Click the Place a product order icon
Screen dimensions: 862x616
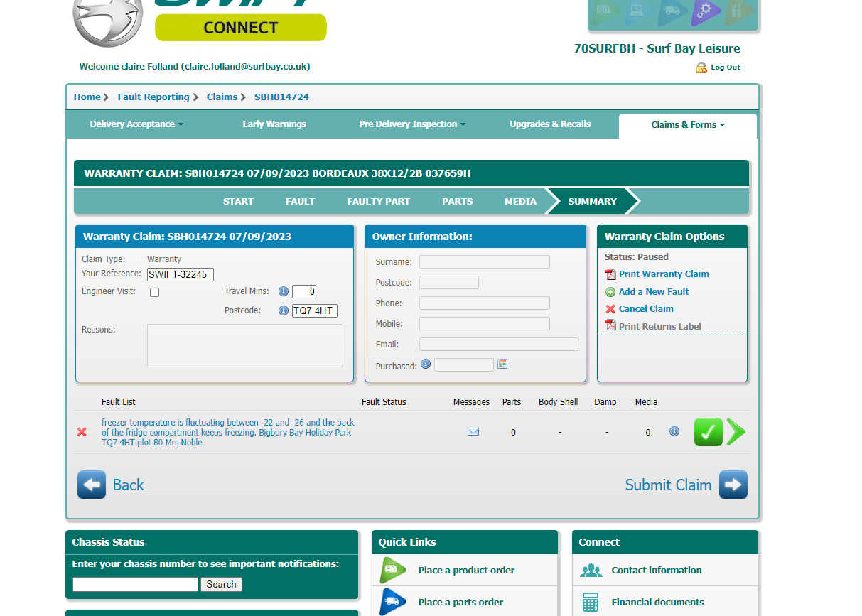coord(393,570)
